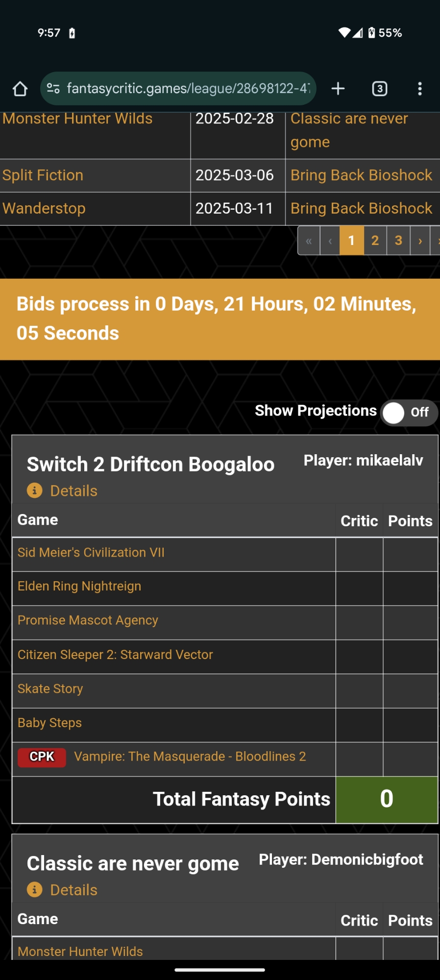
Task: Click info icon beside Classic are never gome Details
Action: coord(34,889)
